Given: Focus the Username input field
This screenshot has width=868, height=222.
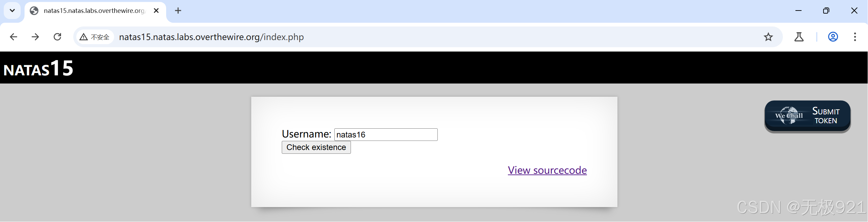Looking at the screenshot, I should (x=386, y=134).
